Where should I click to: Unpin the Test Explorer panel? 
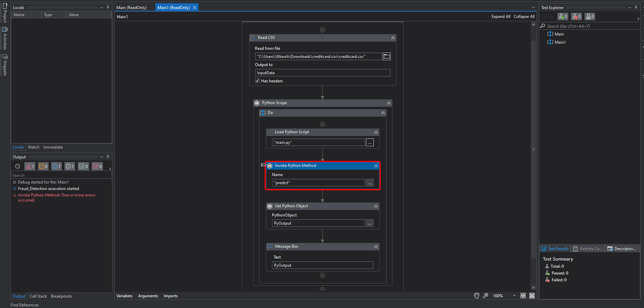point(636,7)
